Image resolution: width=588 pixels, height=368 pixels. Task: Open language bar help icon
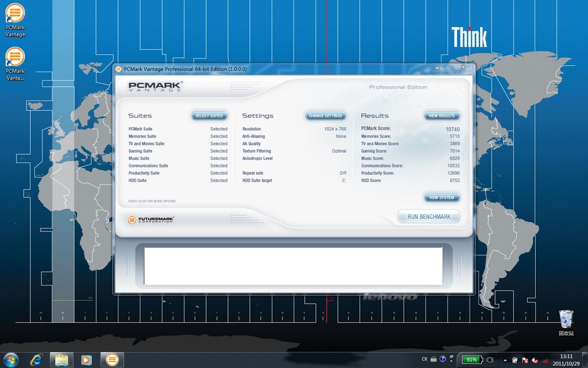pos(442,359)
